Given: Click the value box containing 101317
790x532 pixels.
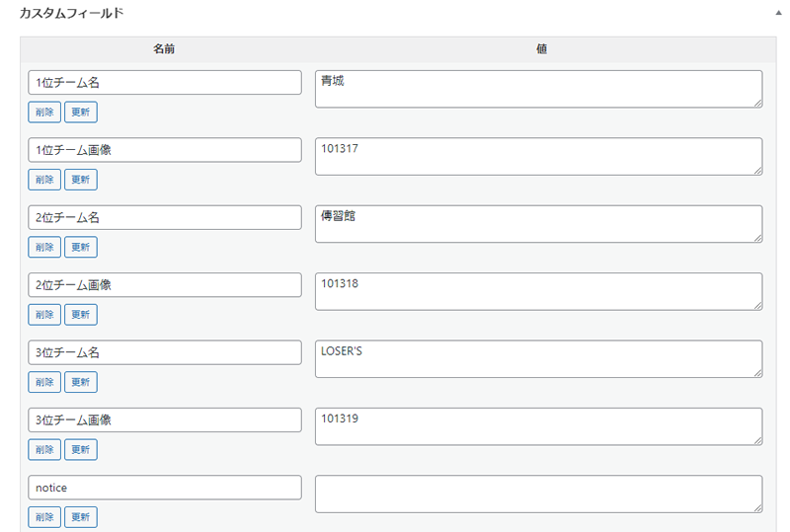Looking at the screenshot, I should [x=538, y=156].
